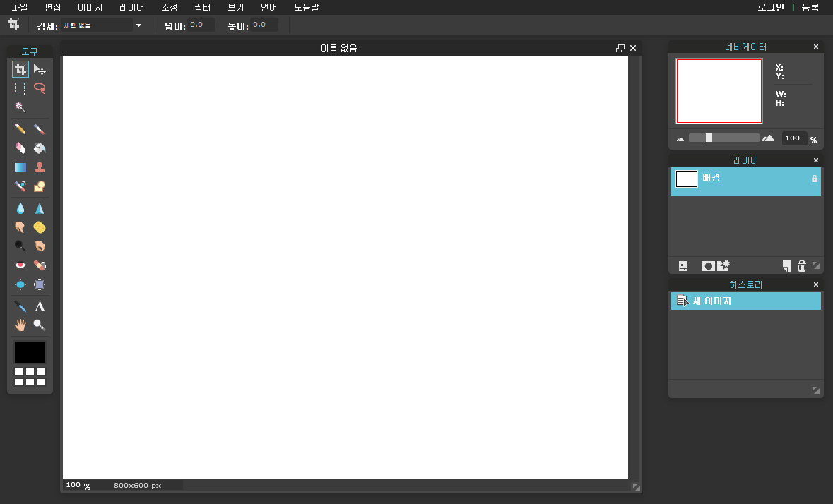Select the Pinch tool

pyautogui.click(x=40, y=284)
